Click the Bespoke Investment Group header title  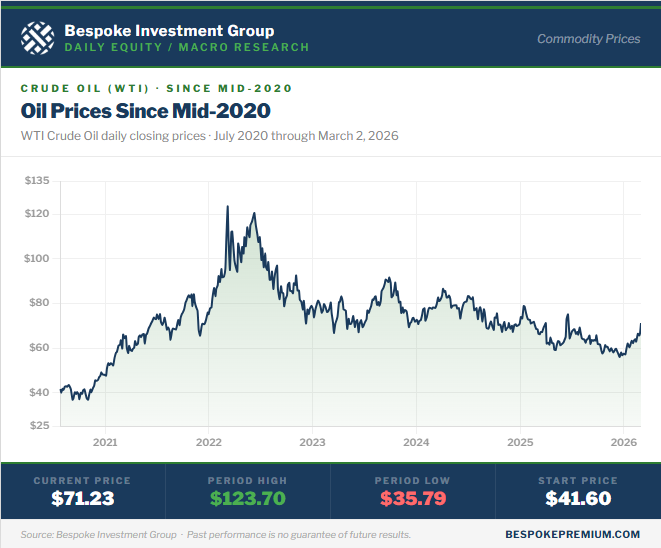(168, 30)
